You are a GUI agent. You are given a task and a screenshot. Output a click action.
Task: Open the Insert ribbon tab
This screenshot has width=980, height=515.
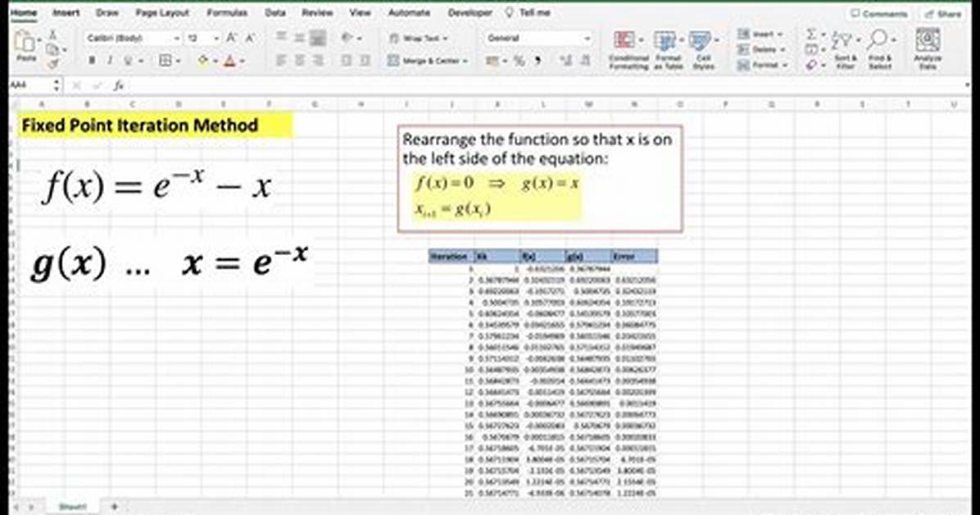(x=66, y=12)
